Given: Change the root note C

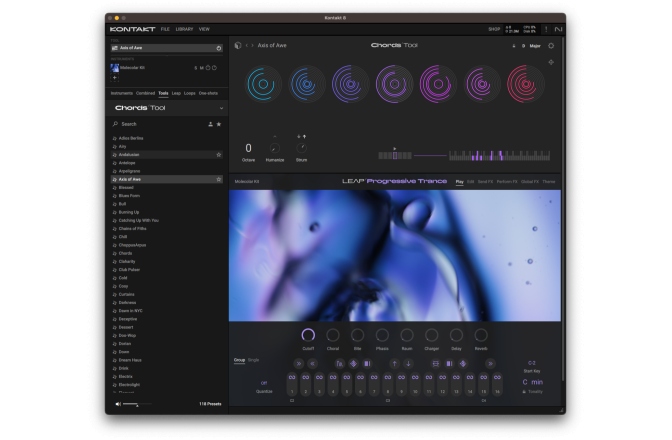Looking at the screenshot, I should (525, 382).
